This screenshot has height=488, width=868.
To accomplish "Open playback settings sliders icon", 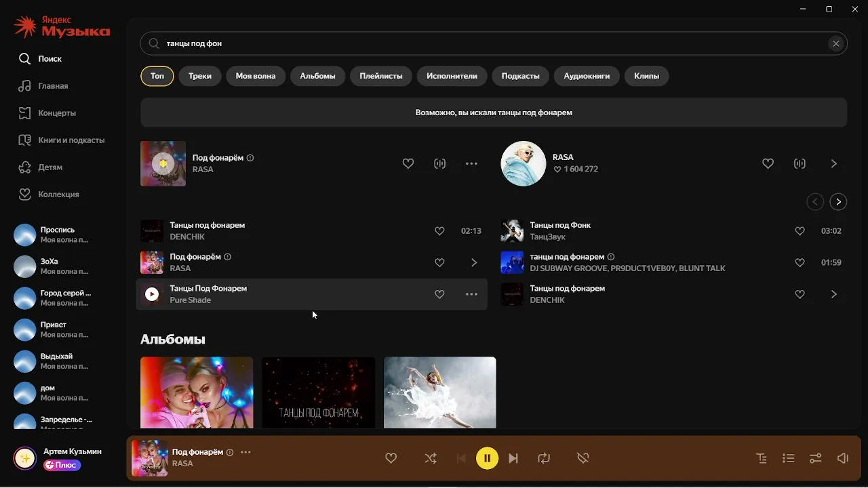I will click(816, 458).
